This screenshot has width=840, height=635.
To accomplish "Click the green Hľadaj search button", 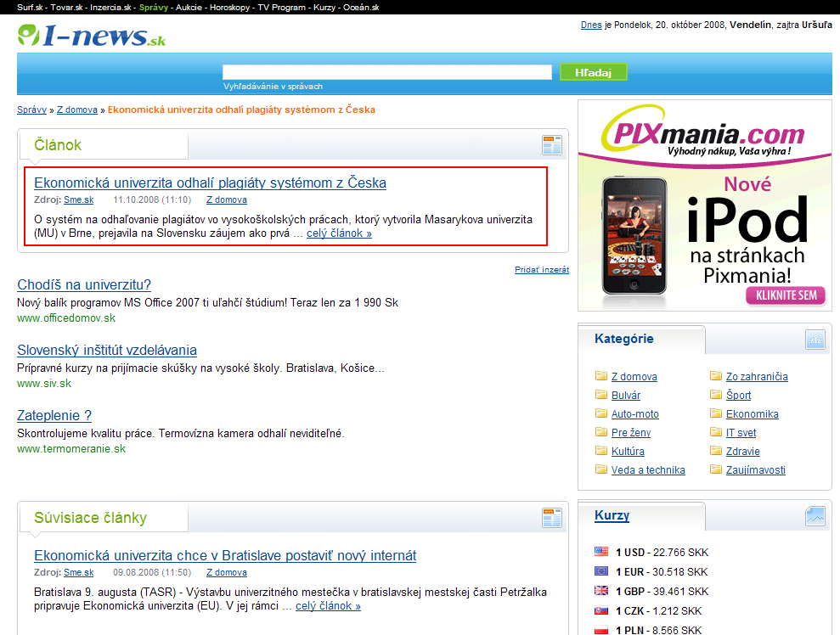I will [x=593, y=72].
